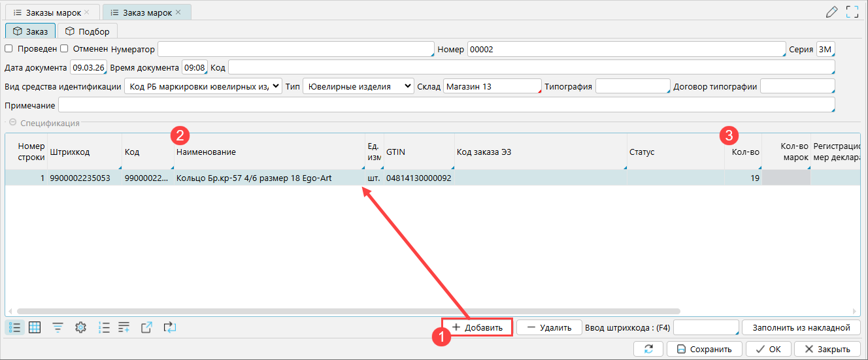Collapse the Спецификация section
This screenshot has width=868, height=360.
(x=11, y=123)
